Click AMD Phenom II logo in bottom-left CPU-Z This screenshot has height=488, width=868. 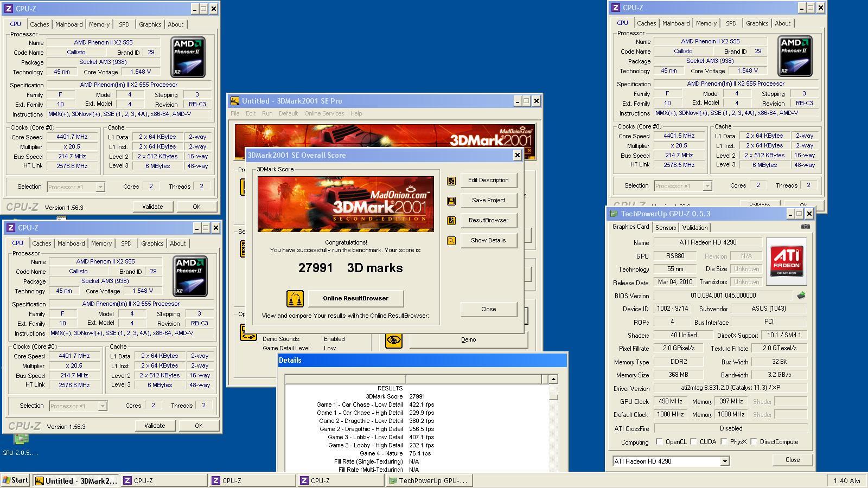pyautogui.click(x=190, y=277)
